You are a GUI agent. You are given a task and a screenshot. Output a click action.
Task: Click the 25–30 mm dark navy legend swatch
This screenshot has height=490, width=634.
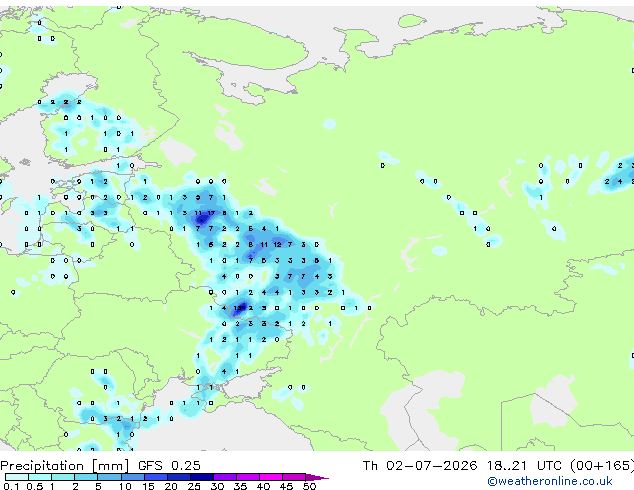point(201,477)
